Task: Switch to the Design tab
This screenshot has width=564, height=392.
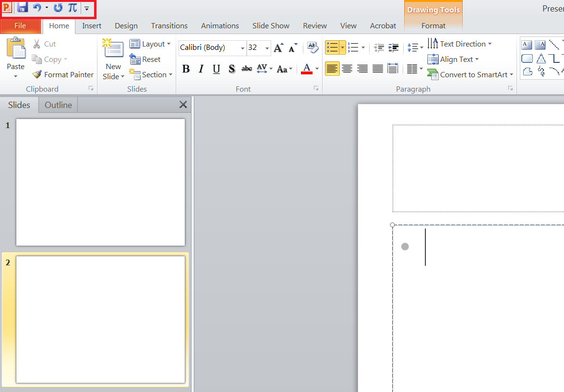Action: 126,26
